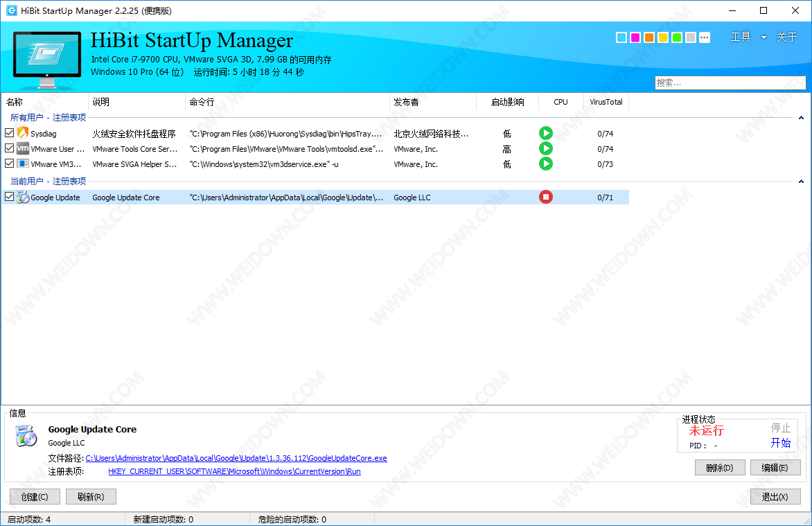This screenshot has width=812, height=526.
Task: Sort by CPU column header
Action: [561, 102]
